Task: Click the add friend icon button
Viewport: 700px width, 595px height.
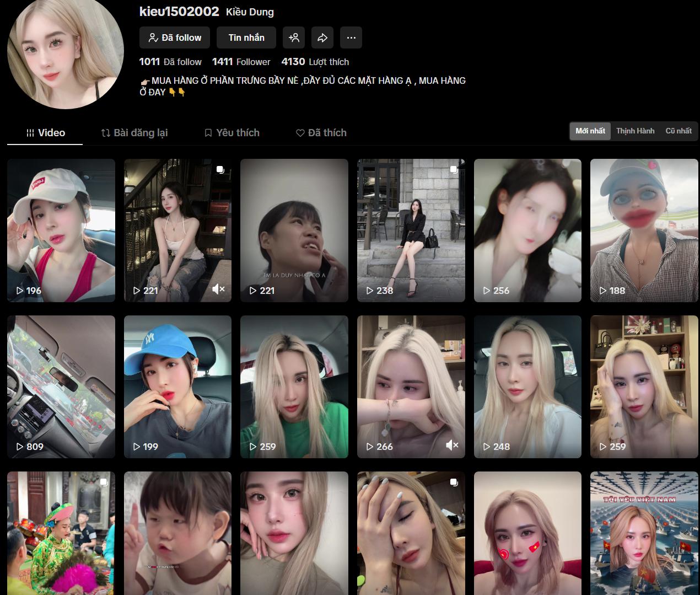Action: click(x=294, y=37)
